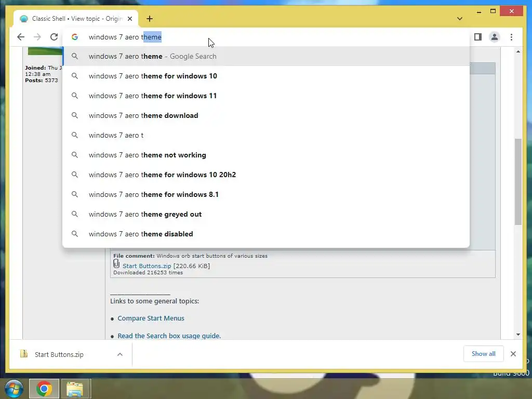
Task: Click the Chrome taskbar icon
Action: pyautogui.click(x=44, y=389)
